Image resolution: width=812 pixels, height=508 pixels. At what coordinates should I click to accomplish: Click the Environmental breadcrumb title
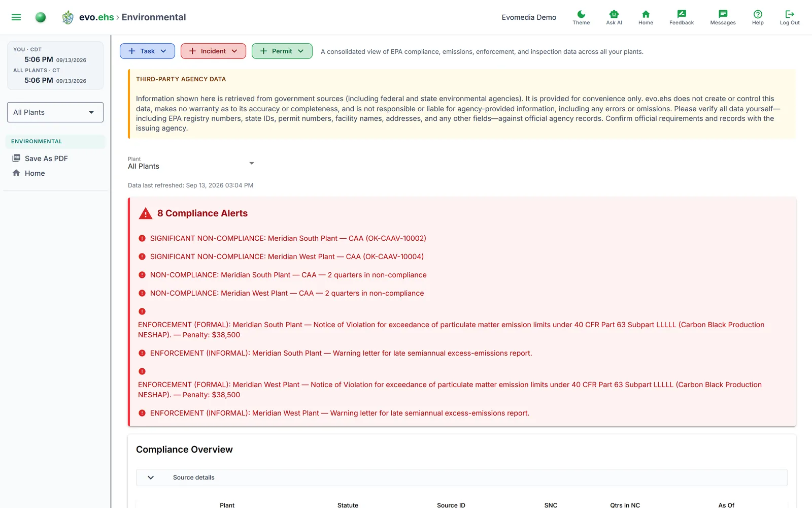tap(154, 17)
